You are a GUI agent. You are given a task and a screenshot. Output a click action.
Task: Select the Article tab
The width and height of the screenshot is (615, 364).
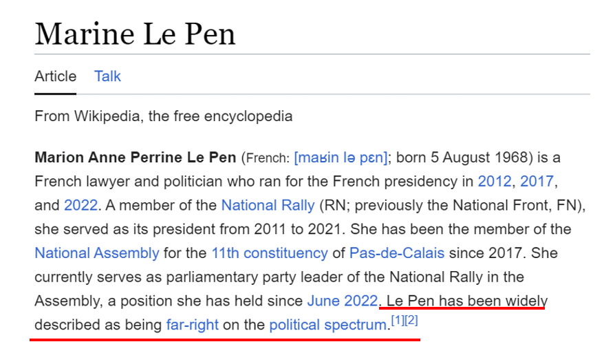[x=55, y=76]
